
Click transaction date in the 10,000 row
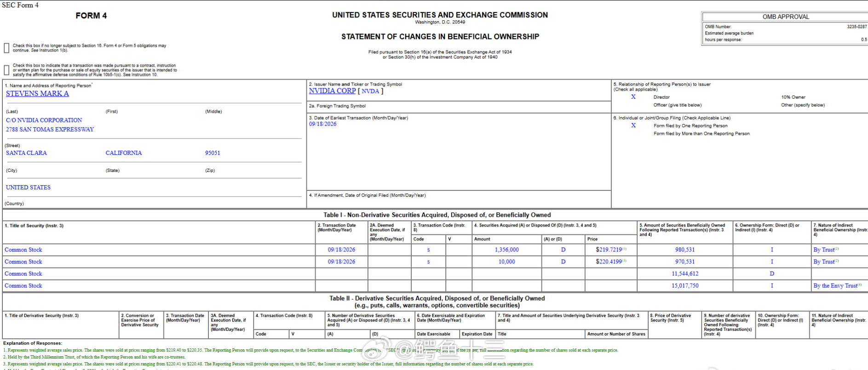(341, 262)
